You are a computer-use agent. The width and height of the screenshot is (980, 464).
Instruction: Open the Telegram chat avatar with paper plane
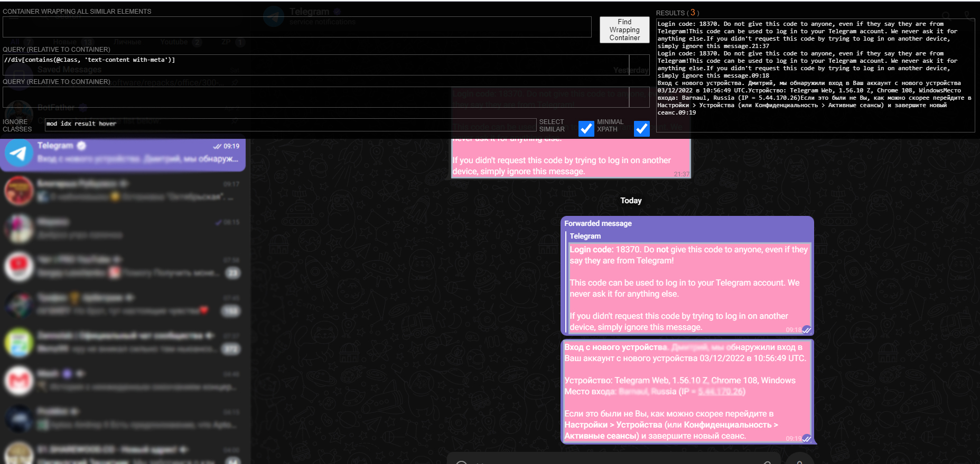click(x=19, y=153)
